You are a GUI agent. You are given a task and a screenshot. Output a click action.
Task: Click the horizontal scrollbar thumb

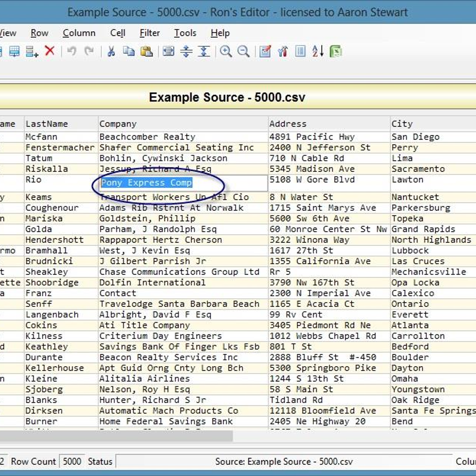[x=116, y=436]
